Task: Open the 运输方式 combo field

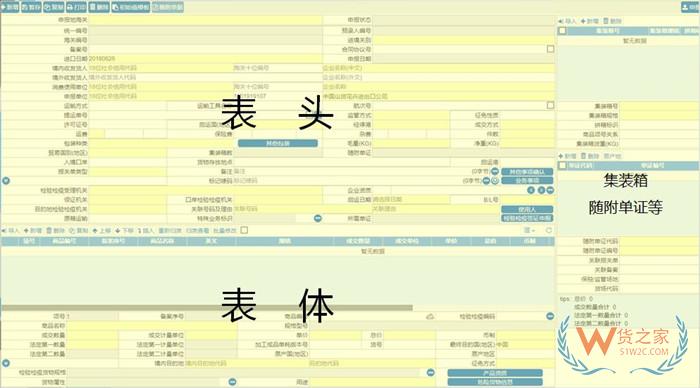Action: (128, 106)
